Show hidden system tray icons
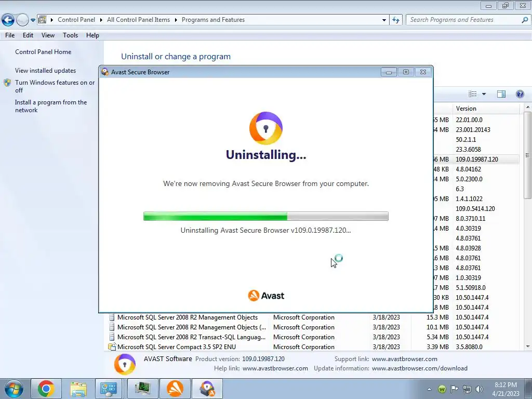 click(x=429, y=389)
